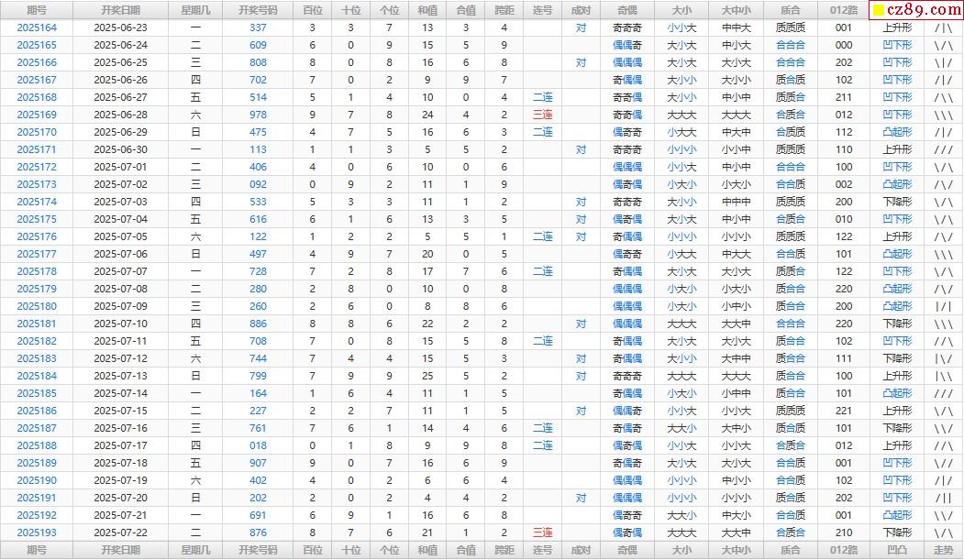Click 开奖号码 column header at top

coord(259,10)
